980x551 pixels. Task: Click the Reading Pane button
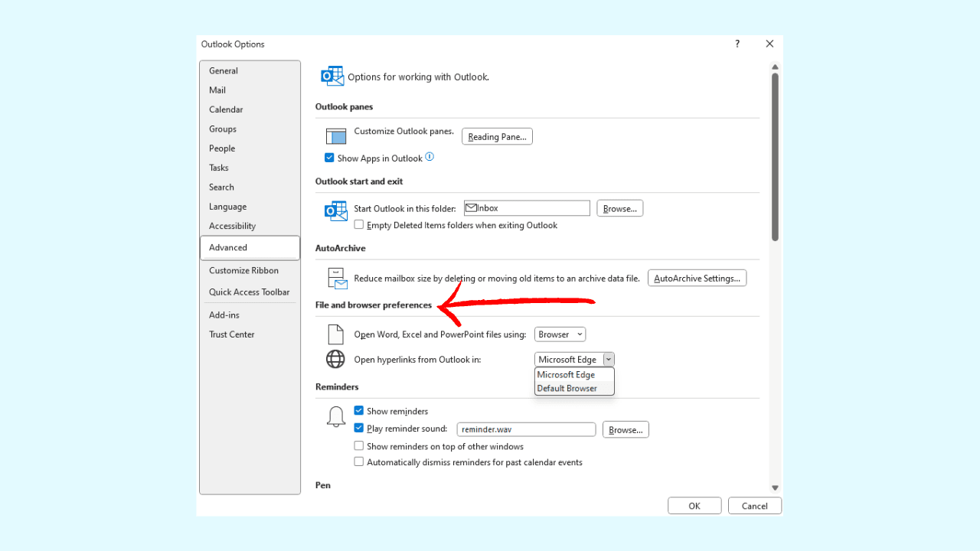pos(497,137)
